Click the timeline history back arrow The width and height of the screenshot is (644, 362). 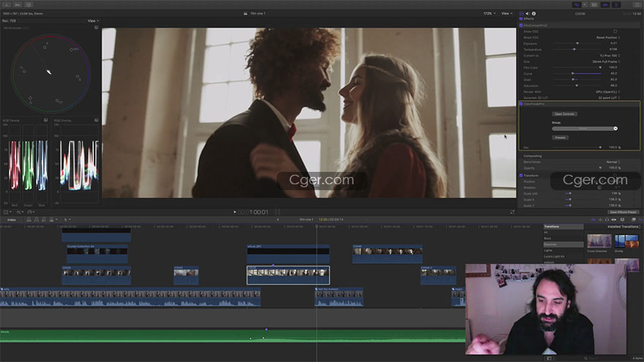pyautogui.click(x=278, y=219)
